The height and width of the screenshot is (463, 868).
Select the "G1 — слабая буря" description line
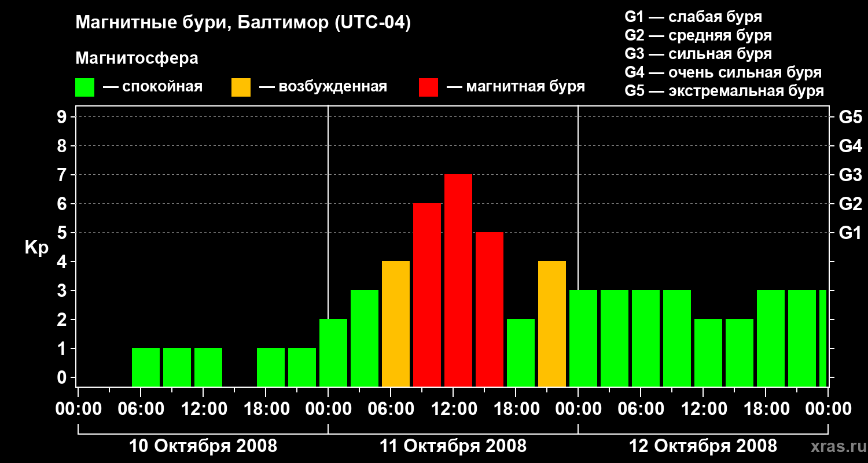point(693,17)
